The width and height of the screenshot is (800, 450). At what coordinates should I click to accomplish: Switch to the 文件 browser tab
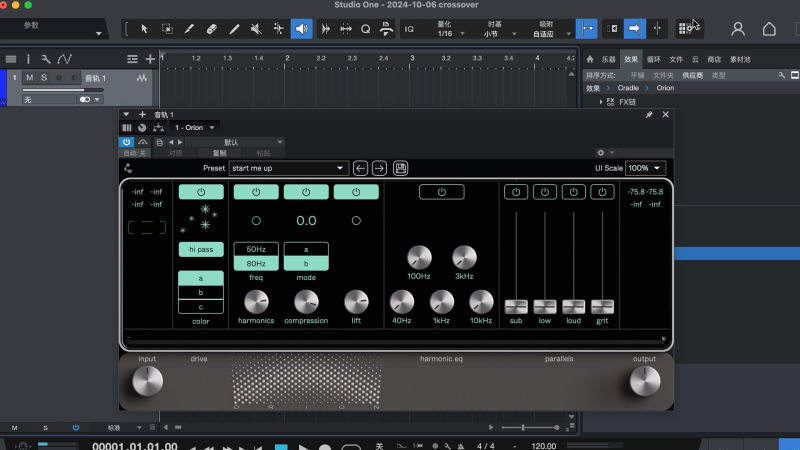click(x=676, y=59)
